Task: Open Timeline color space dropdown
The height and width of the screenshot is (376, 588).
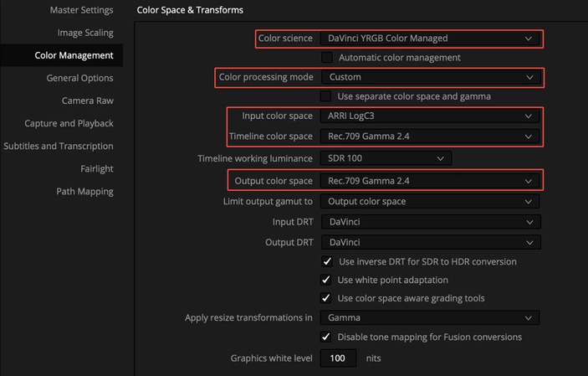Action: click(x=430, y=136)
